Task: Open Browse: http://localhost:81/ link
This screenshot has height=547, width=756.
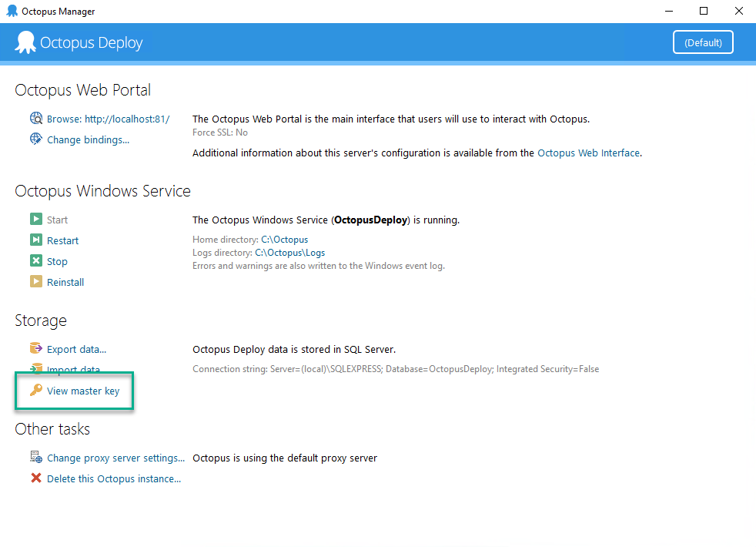Action: 108,119
